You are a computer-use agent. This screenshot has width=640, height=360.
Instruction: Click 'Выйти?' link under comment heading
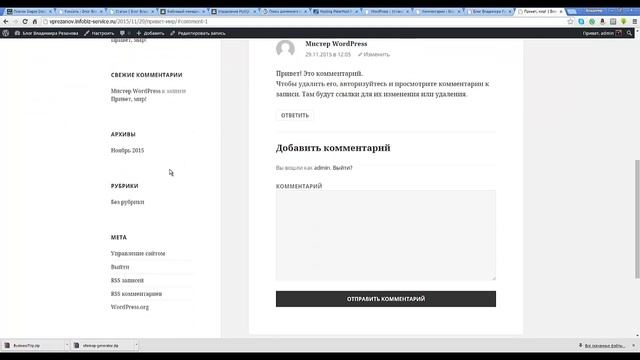(x=342, y=168)
